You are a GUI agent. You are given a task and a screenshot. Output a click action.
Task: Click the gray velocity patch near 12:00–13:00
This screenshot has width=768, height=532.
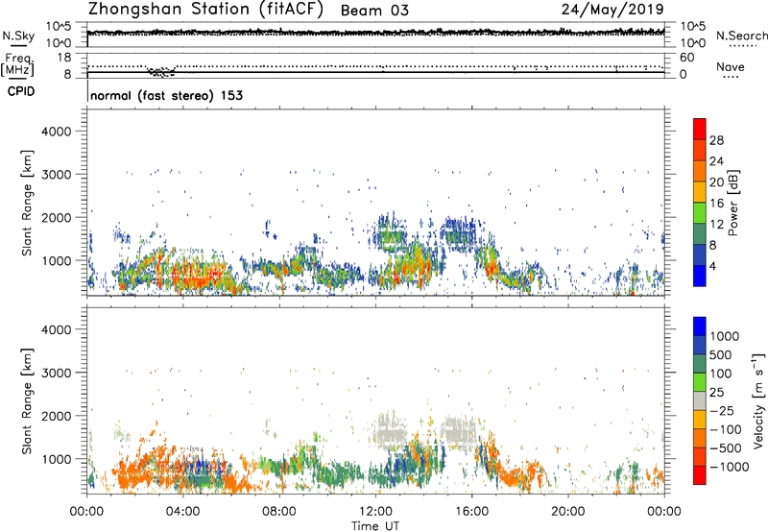tap(391, 432)
